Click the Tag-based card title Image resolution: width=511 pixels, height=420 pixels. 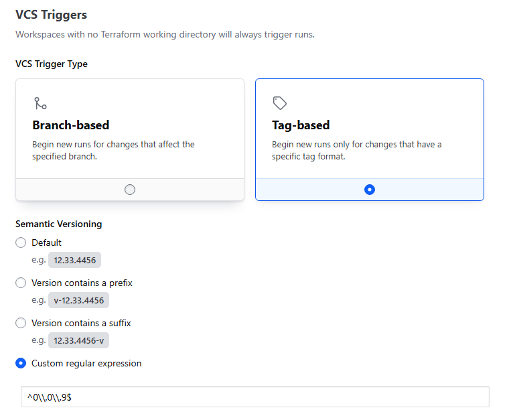pyautogui.click(x=301, y=125)
